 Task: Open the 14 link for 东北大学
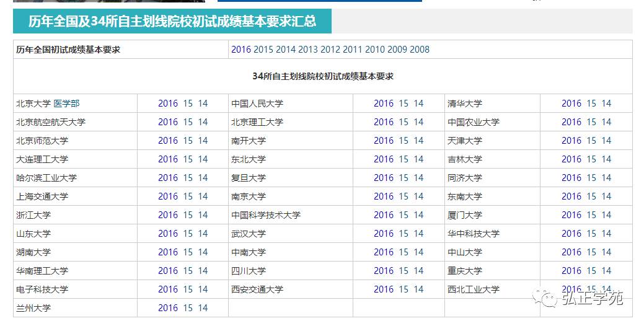(x=418, y=159)
